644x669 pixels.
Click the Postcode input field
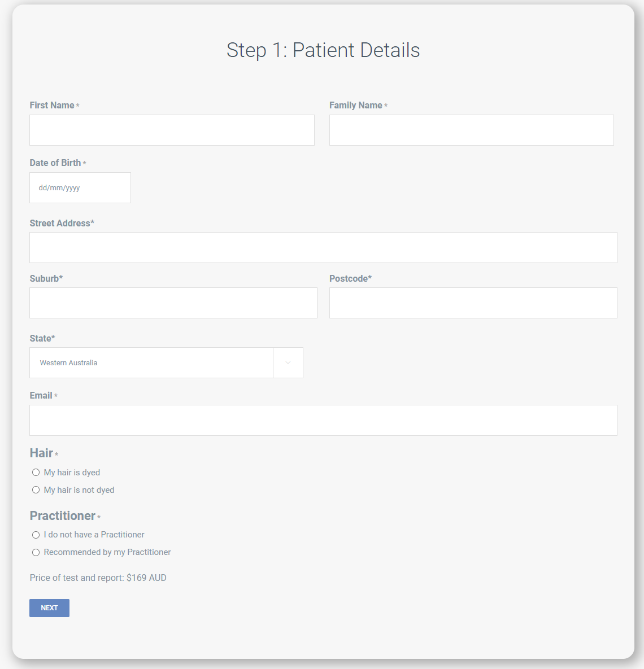[473, 303]
